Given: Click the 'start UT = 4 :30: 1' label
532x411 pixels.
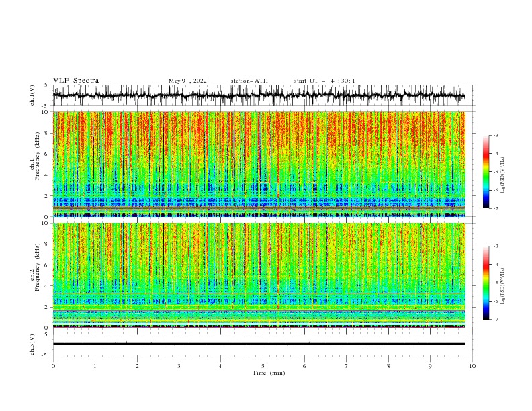Looking at the screenshot, I should (x=324, y=81).
